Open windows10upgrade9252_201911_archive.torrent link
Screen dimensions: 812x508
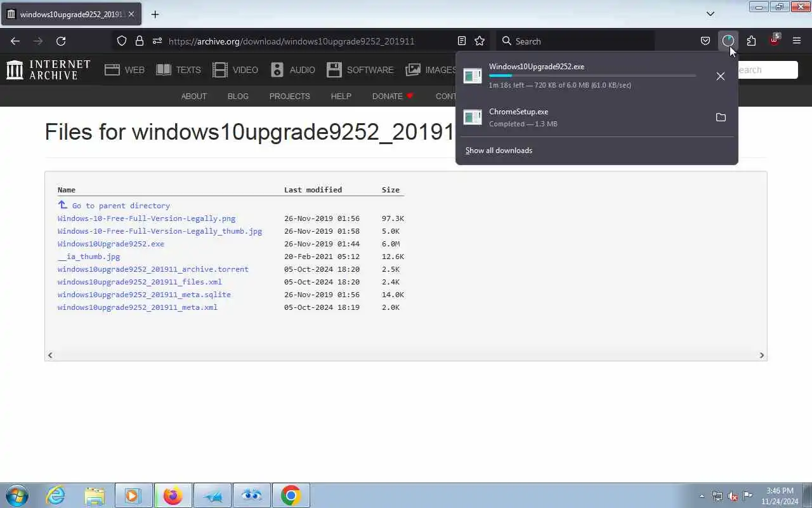pos(153,269)
